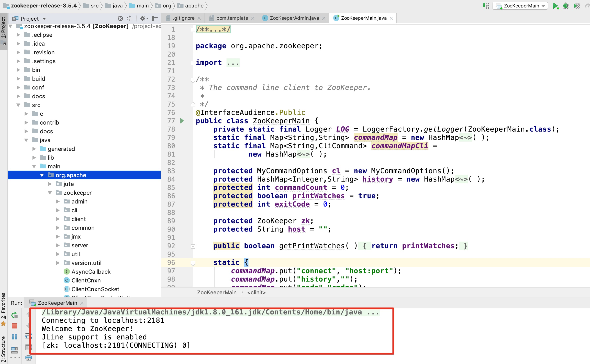Click the apache breadcrumb in navigation bar
Screen dimensions: 590x364
(x=194, y=5)
